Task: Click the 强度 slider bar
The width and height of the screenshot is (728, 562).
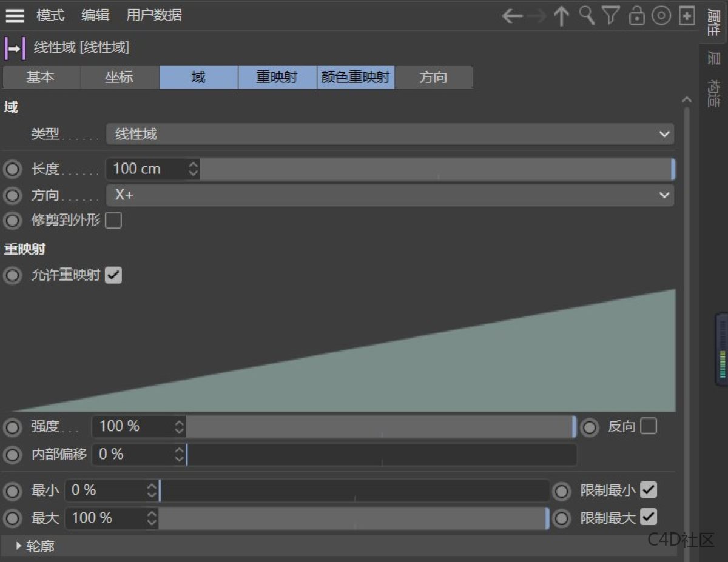Action: 380,427
